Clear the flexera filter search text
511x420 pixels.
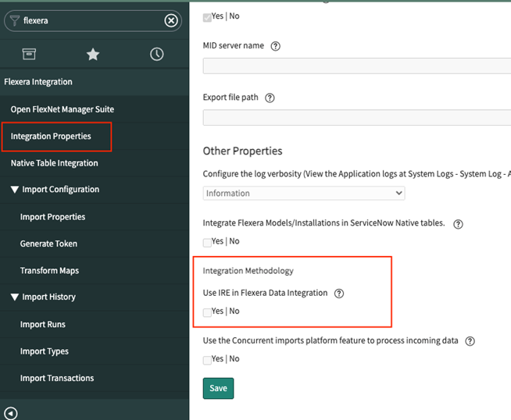coord(171,21)
